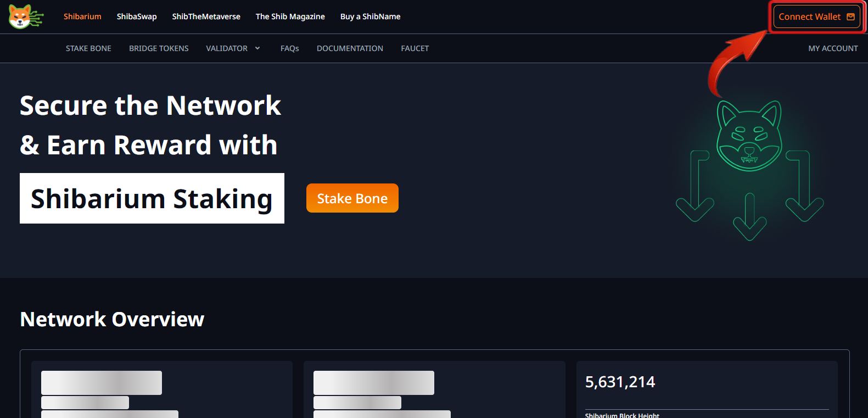Click the Shibarium Staking heading
868x418 pixels.
[x=152, y=198]
